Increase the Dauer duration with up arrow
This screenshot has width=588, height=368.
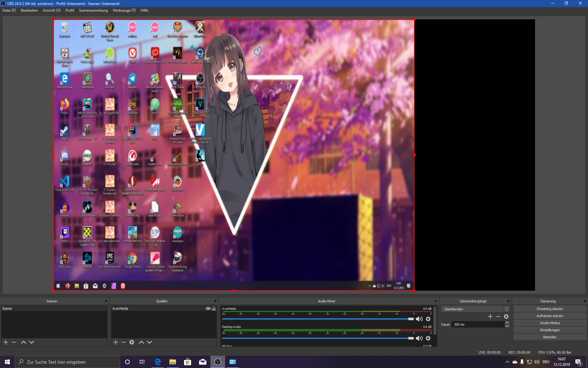(x=507, y=323)
